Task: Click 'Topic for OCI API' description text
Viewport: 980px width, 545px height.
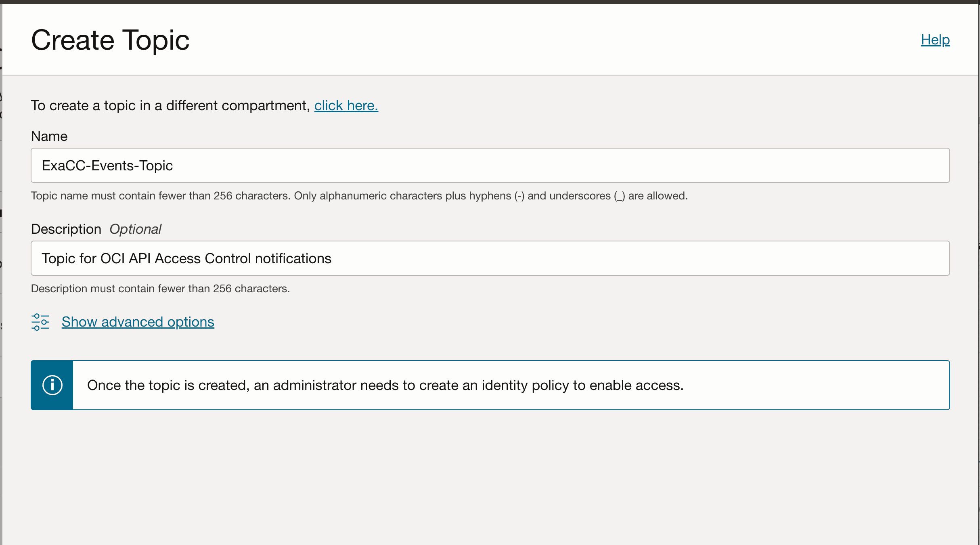Action: point(186,258)
